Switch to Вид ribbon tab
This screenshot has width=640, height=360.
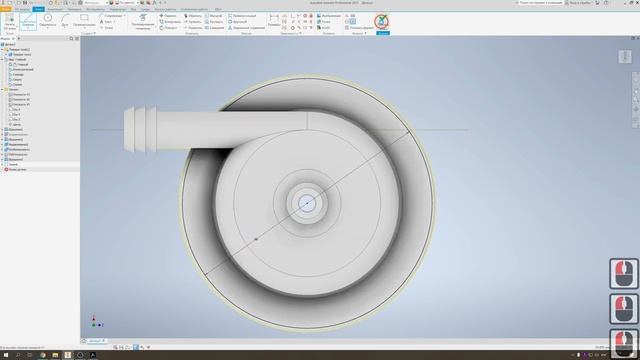click(133, 9)
